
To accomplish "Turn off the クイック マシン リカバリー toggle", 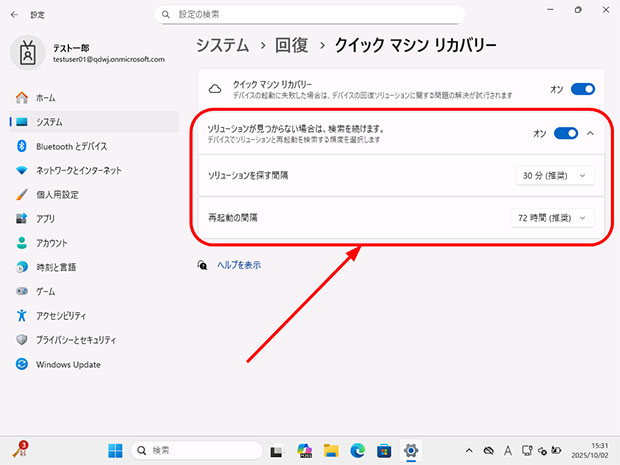I will [x=583, y=89].
